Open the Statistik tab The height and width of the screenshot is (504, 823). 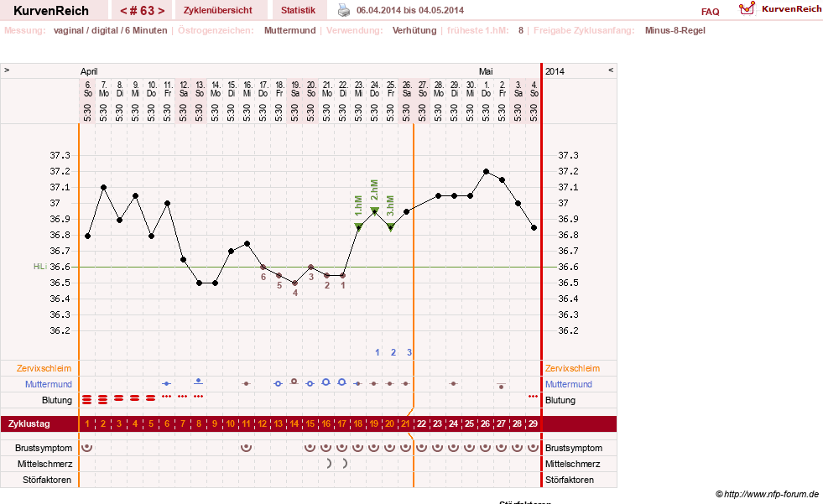click(x=298, y=10)
